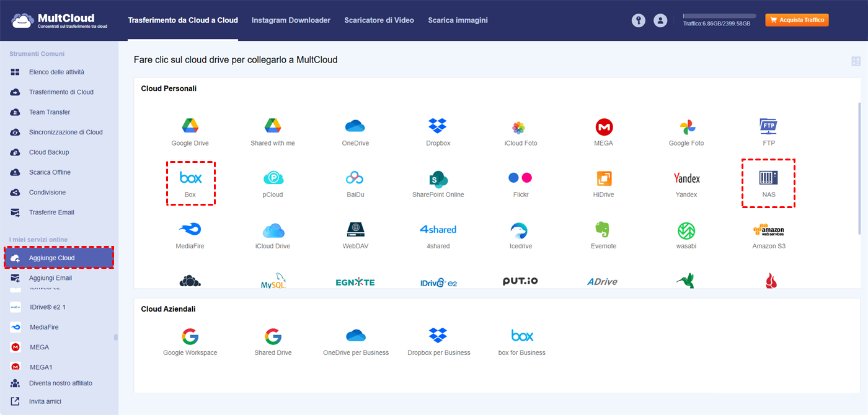Click the cloud list vertical scrollbar

[859, 167]
